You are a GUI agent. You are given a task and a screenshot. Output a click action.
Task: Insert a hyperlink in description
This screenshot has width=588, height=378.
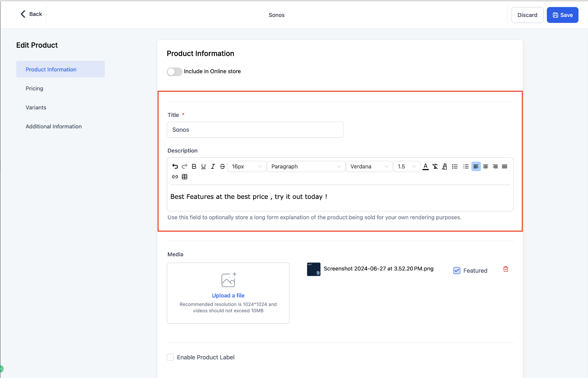pos(175,177)
